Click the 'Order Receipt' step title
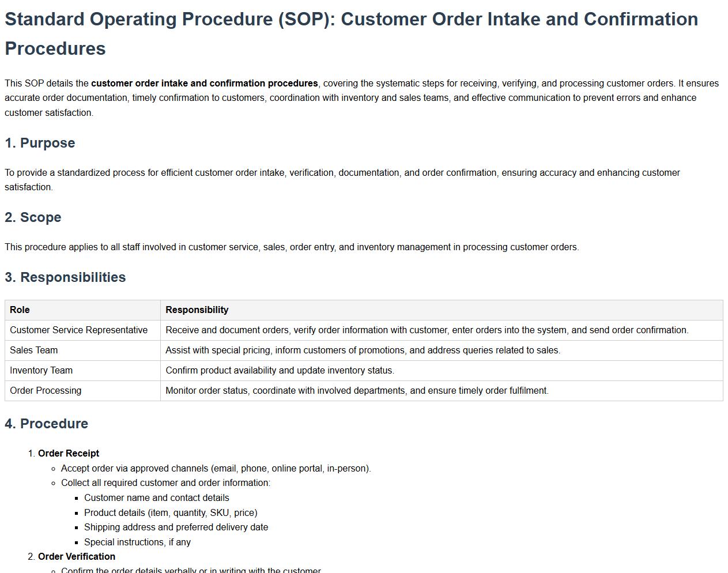The width and height of the screenshot is (728, 573). 69,454
